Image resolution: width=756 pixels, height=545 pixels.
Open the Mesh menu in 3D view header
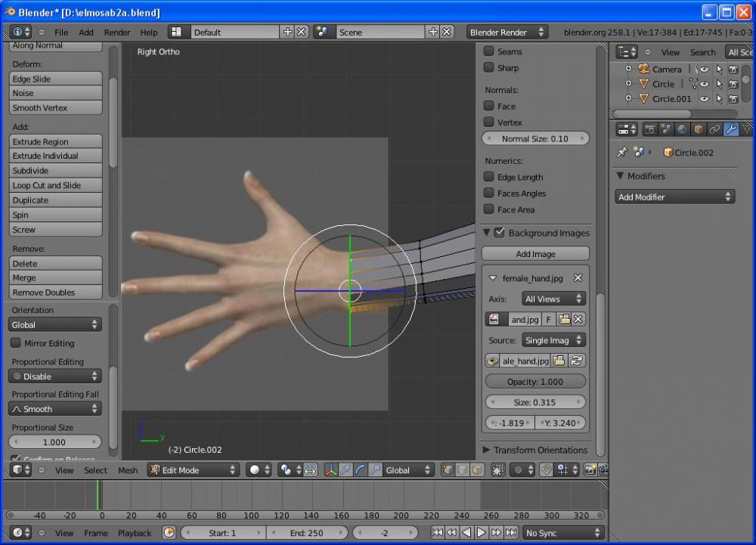128,470
